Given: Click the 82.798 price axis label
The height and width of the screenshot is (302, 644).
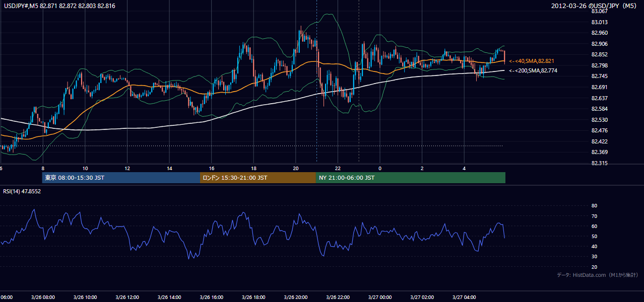Looking at the screenshot, I should click(x=599, y=65).
